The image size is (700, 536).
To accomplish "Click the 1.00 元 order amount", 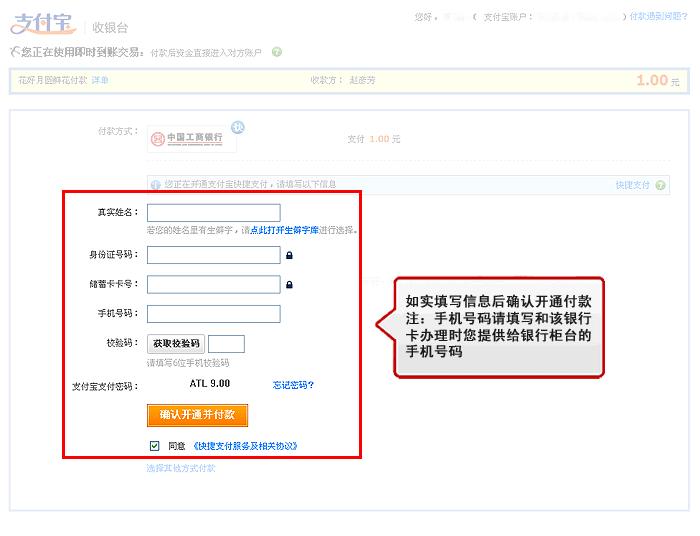I will [x=658, y=81].
